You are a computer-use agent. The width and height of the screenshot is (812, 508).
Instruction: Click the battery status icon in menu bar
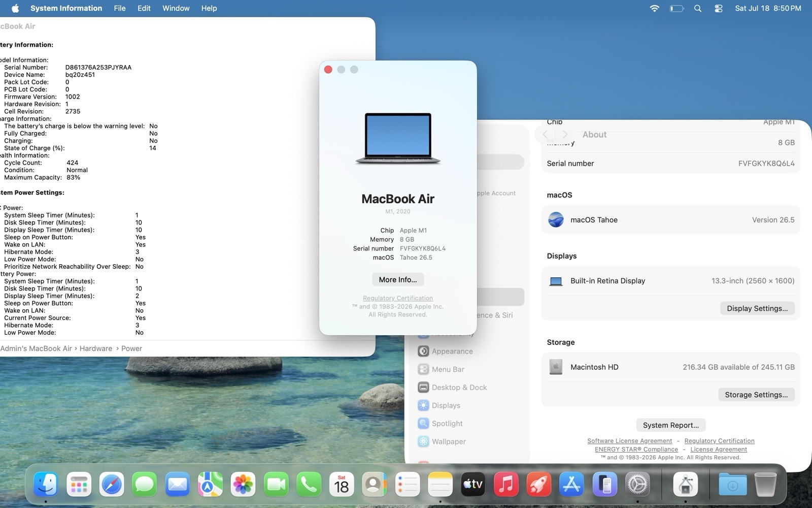tap(676, 8)
